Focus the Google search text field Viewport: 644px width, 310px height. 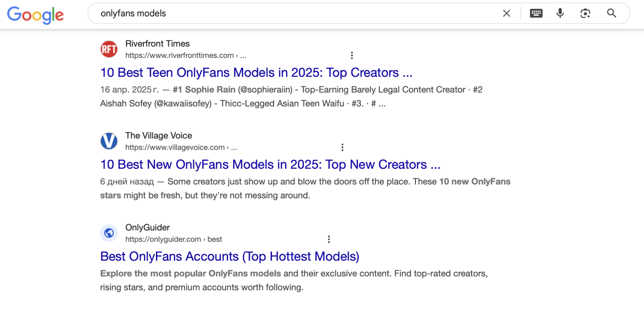coord(290,13)
